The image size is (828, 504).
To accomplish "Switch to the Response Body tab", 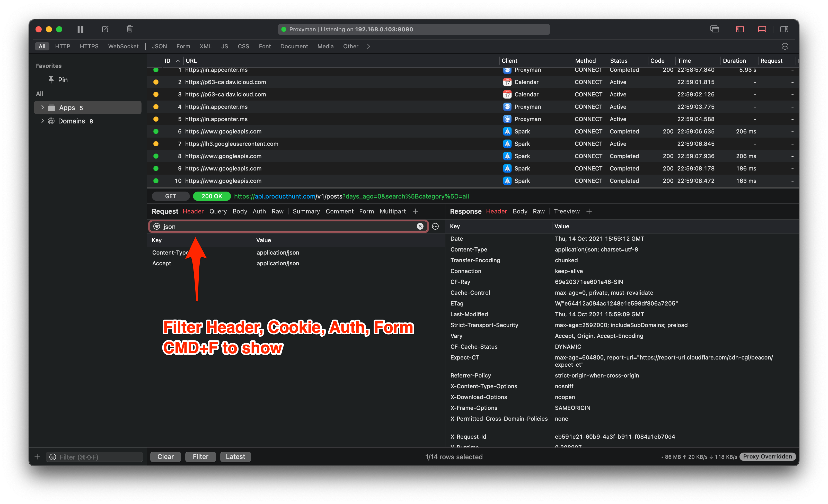I will click(520, 211).
